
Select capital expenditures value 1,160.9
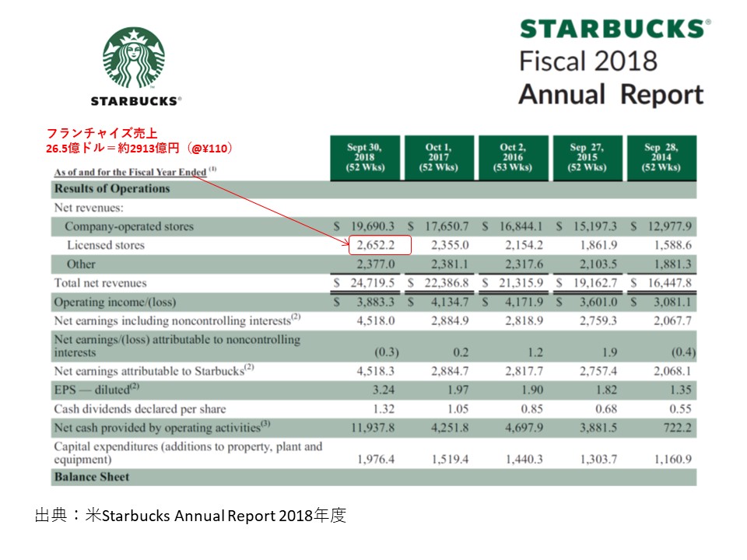(x=672, y=459)
